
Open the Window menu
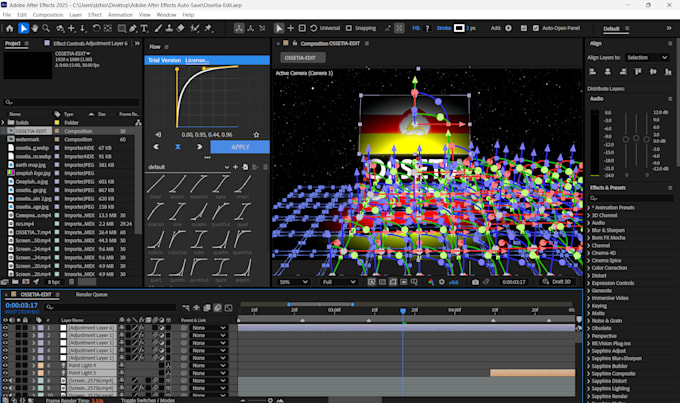166,15
